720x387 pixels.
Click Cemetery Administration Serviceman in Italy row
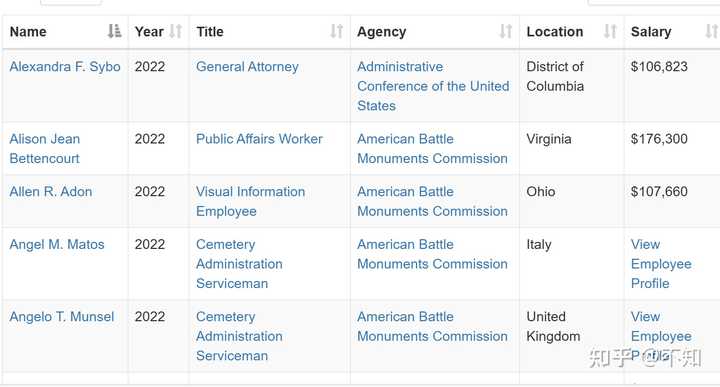[239, 264]
